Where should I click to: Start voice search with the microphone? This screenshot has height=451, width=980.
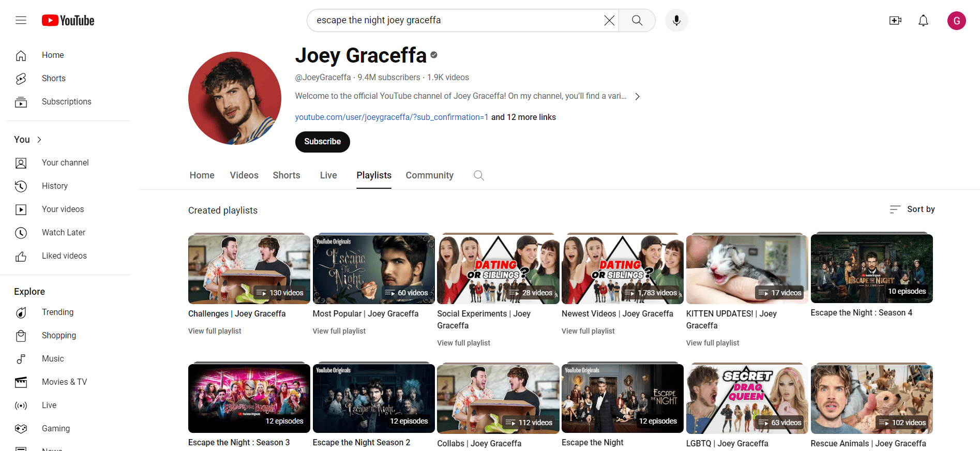[676, 20]
